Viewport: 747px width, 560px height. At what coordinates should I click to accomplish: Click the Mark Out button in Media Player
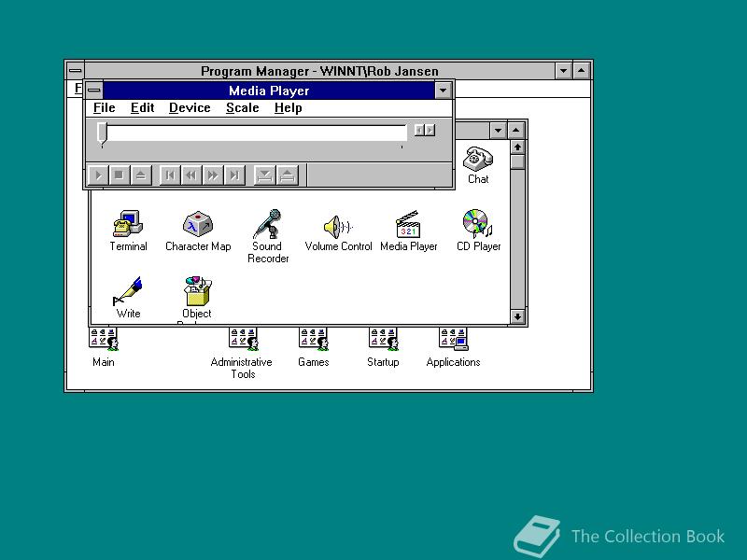[x=287, y=175]
